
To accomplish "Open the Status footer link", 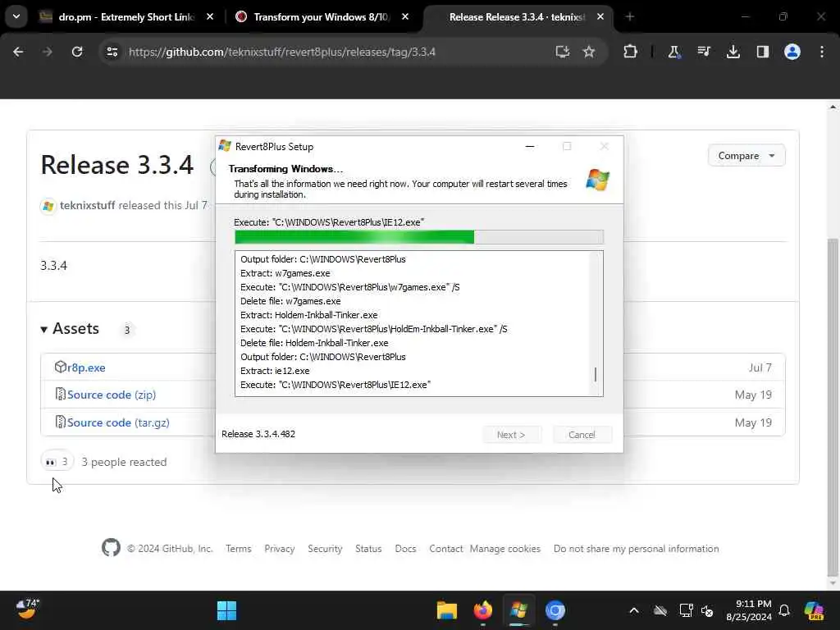I will [x=368, y=549].
